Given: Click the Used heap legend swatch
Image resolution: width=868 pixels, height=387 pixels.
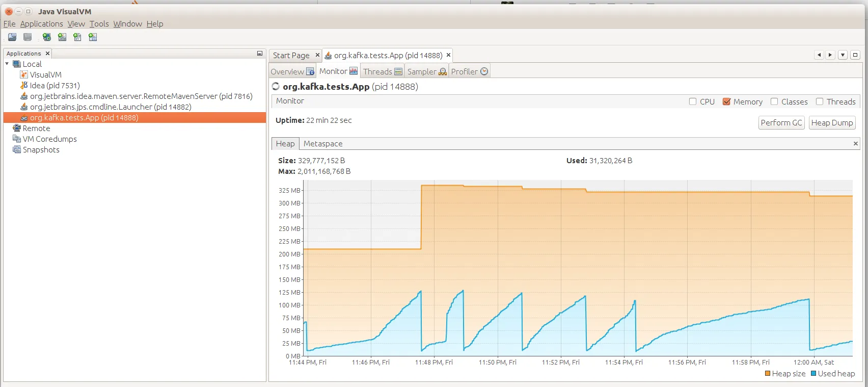Looking at the screenshot, I should click(x=813, y=374).
